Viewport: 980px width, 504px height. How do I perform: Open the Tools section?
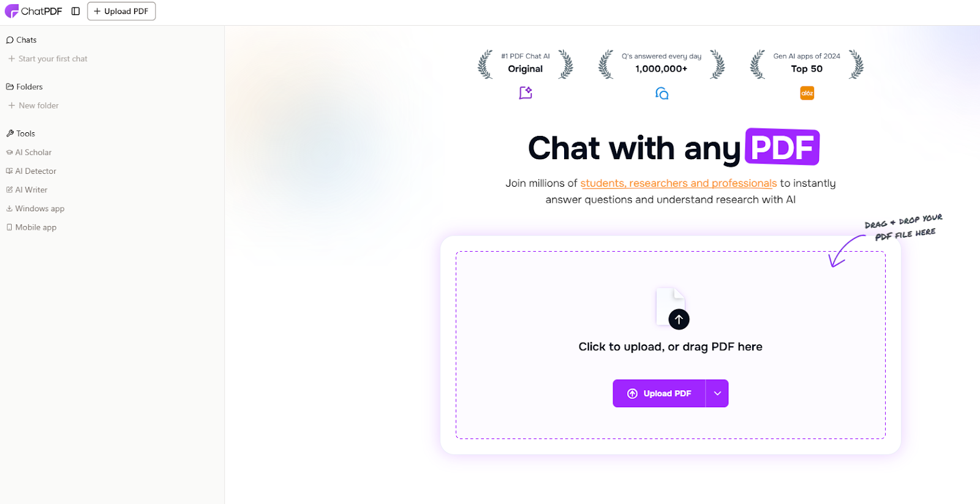[x=21, y=134]
